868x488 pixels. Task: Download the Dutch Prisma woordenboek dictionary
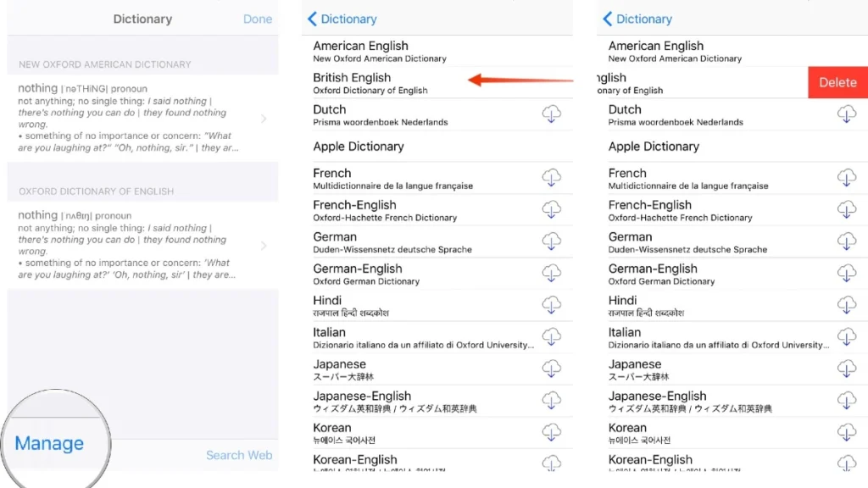tap(552, 114)
